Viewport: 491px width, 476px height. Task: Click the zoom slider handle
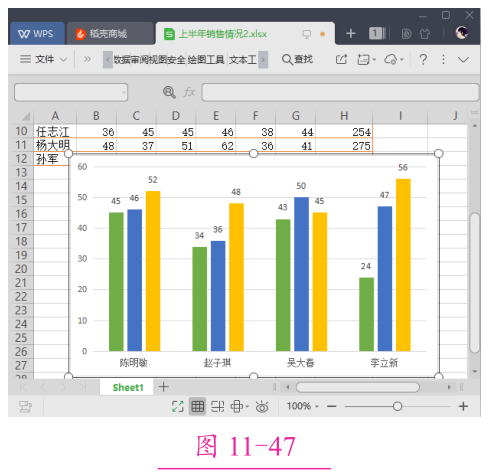pos(397,406)
